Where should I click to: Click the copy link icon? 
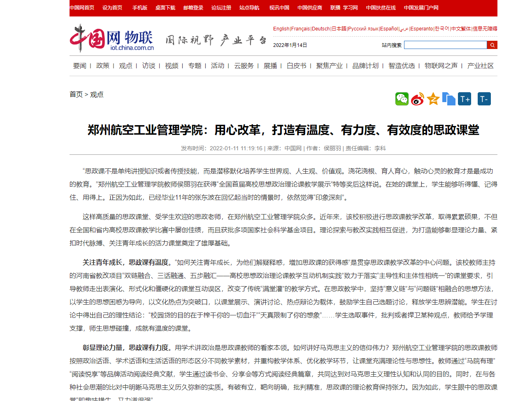pos(449,99)
